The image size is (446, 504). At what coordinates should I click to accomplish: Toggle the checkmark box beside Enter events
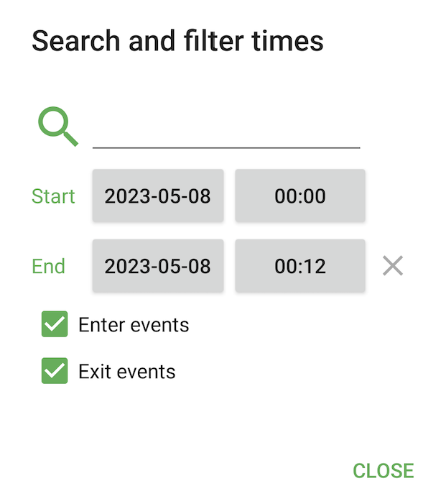(x=55, y=325)
